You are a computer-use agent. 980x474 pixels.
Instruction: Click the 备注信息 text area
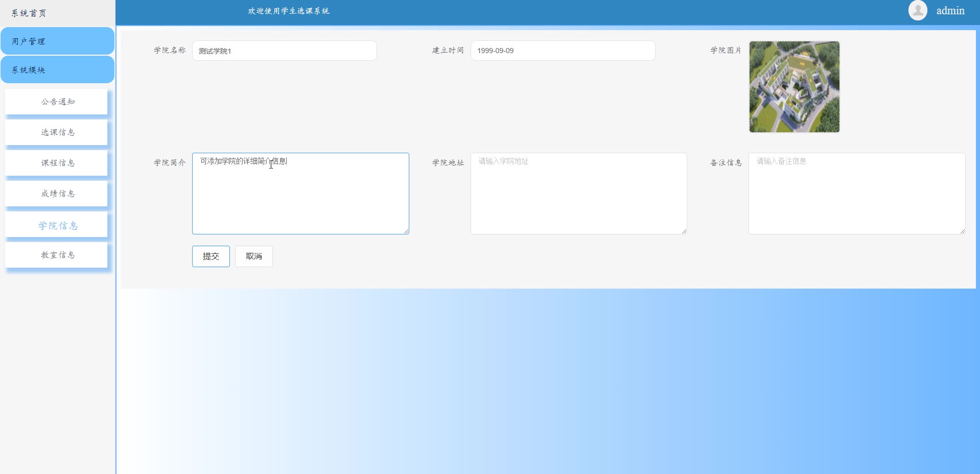pyautogui.click(x=857, y=194)
